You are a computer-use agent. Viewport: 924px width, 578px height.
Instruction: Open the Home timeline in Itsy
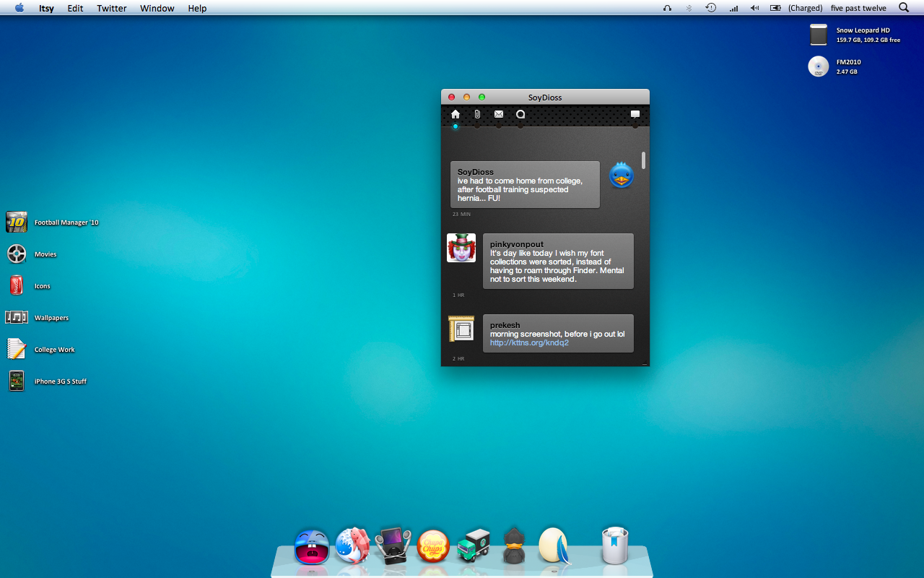pyautogui.click(x=456, y=114)
